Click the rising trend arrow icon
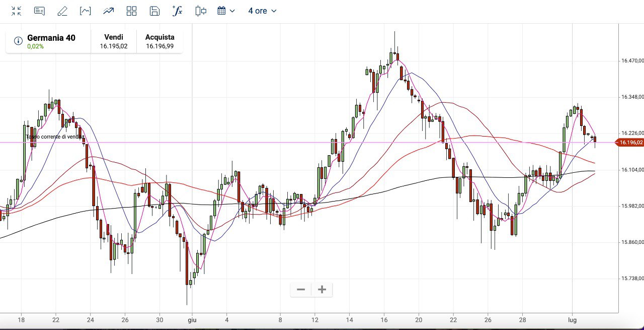The width and height of the screenshot is (644, 330). coord(108,11)
